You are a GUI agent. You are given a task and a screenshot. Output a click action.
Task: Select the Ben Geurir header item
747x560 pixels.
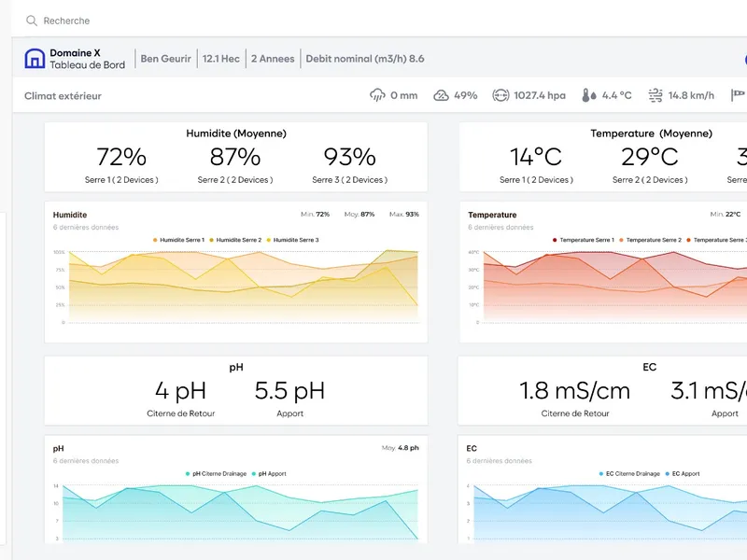(x=166, y=59)
